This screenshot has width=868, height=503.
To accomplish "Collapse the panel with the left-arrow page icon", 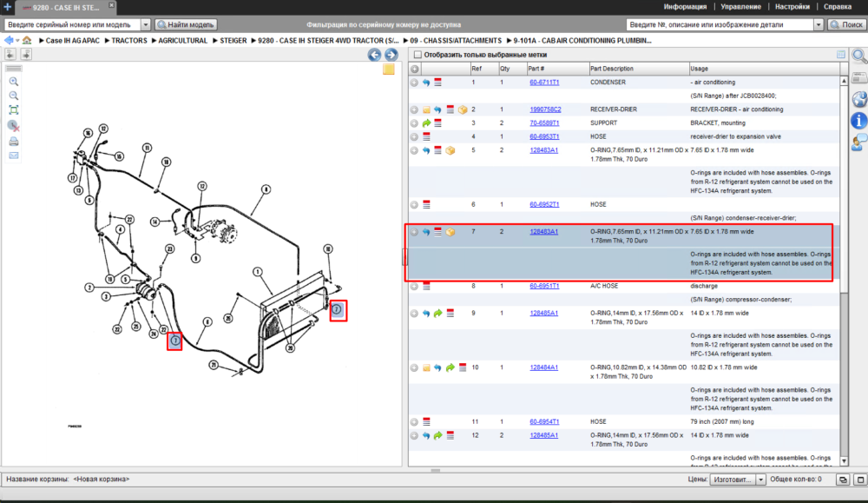I will 10,54.
